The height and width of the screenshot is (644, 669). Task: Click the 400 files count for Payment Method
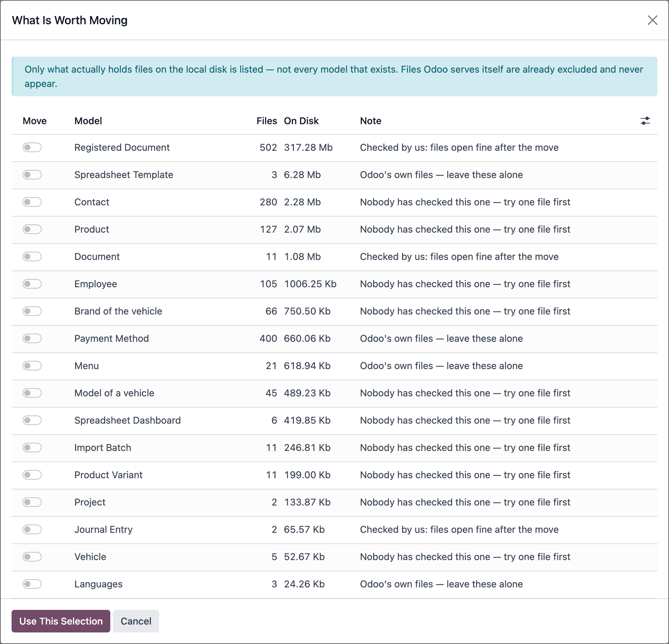pyautogui.click(x=268, y=339)
